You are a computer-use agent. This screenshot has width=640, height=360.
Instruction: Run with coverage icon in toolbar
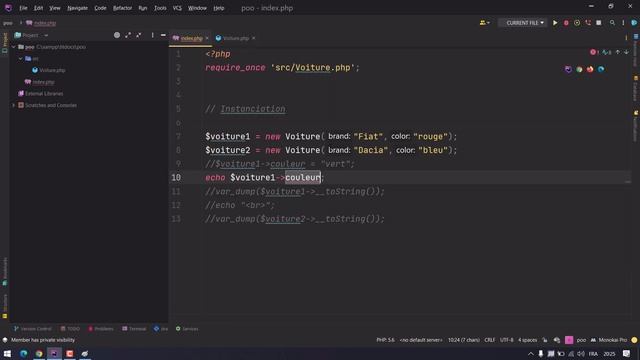577,23
